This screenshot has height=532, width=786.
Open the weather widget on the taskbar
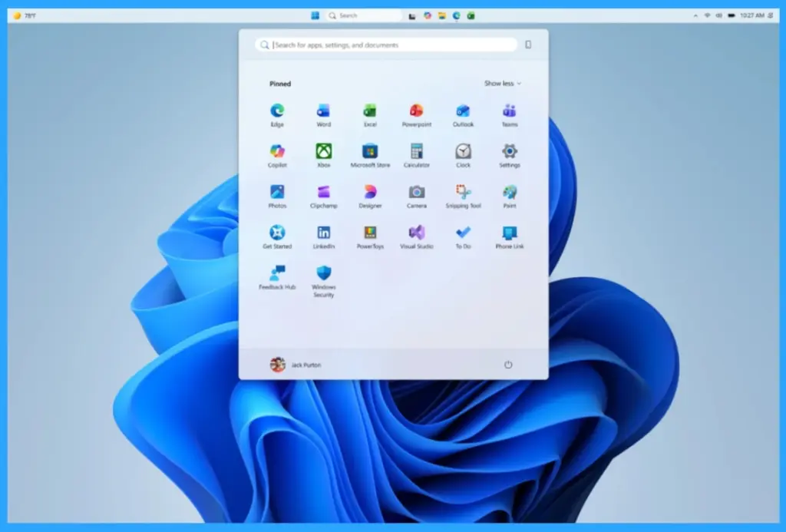24,15
